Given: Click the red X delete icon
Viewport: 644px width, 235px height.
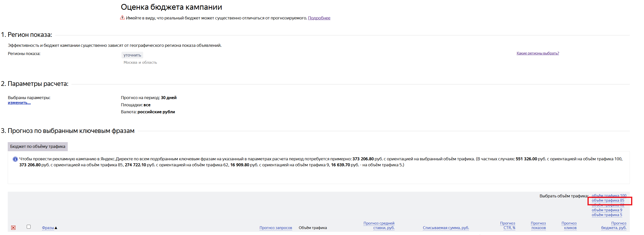Looking at the screenshot, I should click(x=13, y=228).
